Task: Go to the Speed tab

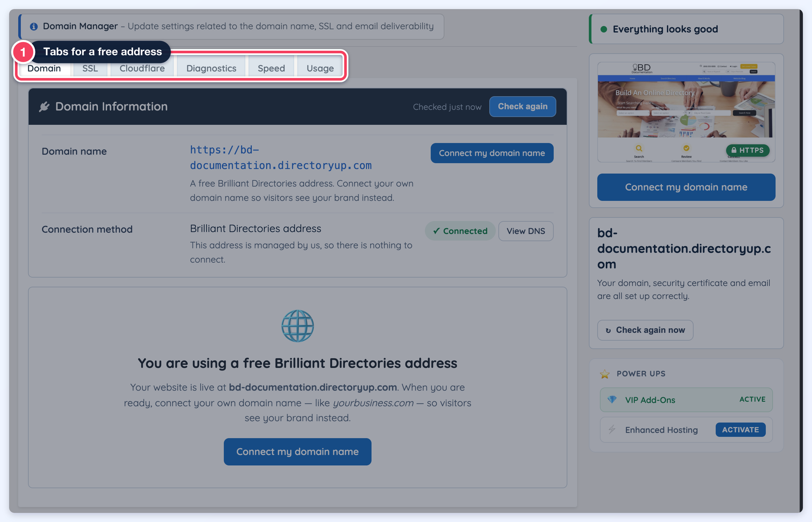Action: 271,68
